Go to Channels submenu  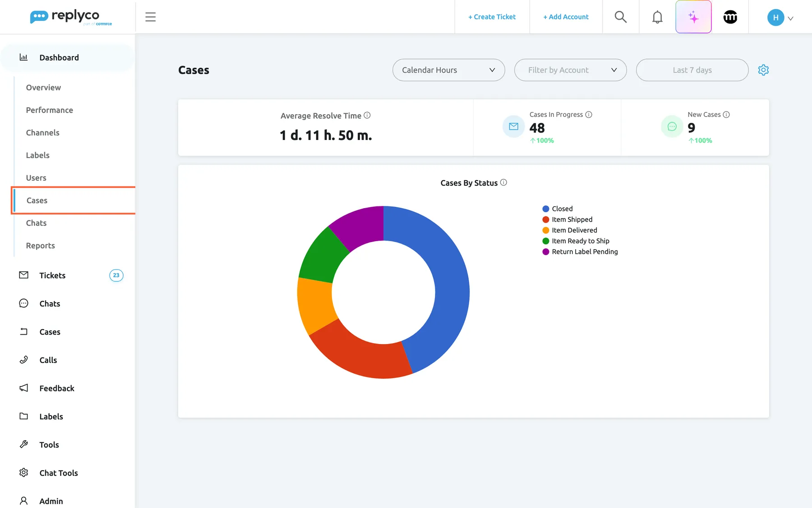43,133
